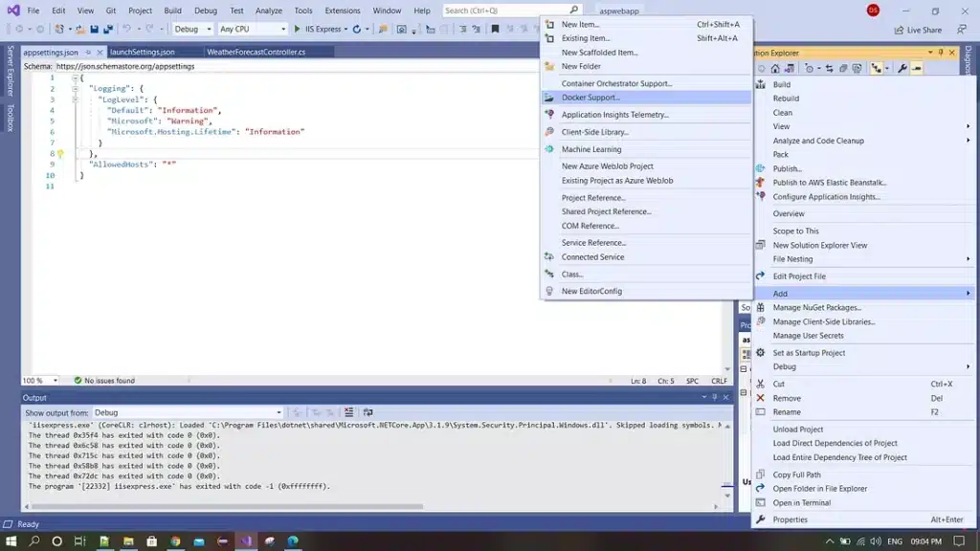This screenshot has height=551, width=980.
Task: Click the lightbulb quick actions icon on line 8
Action: (x=60, y=154)
